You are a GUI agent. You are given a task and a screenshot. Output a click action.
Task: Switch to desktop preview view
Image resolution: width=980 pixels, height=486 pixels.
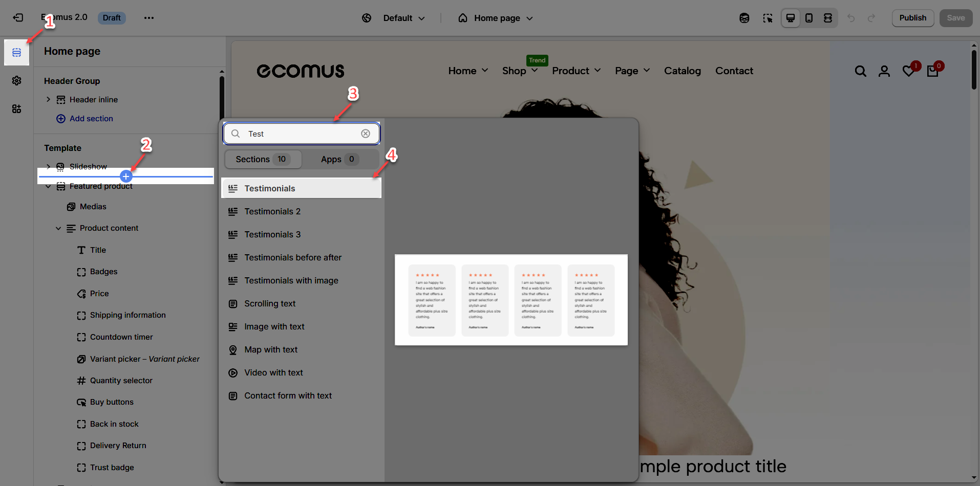pyautogui.click(x=791, y=18)
